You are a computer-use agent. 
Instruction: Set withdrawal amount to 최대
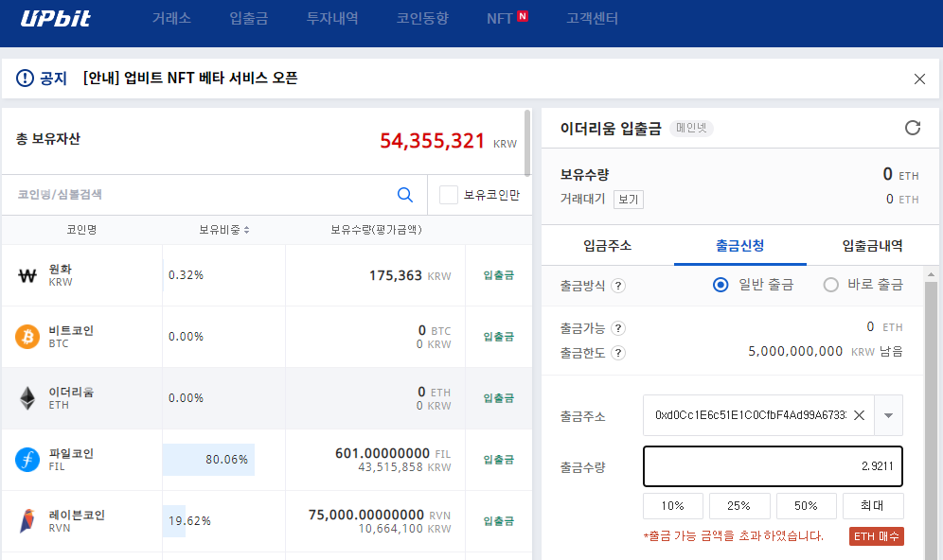click(873, 506)
